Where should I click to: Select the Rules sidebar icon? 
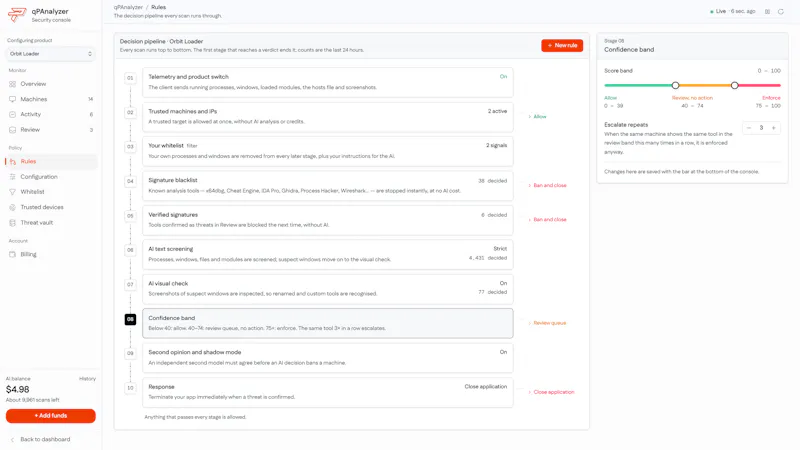click(13, 161)
